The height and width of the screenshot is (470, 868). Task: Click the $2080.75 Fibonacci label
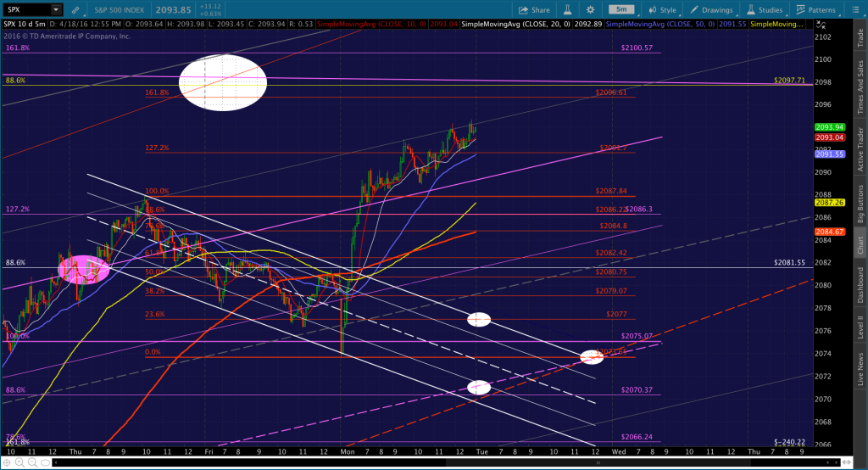tap(611, 272)
